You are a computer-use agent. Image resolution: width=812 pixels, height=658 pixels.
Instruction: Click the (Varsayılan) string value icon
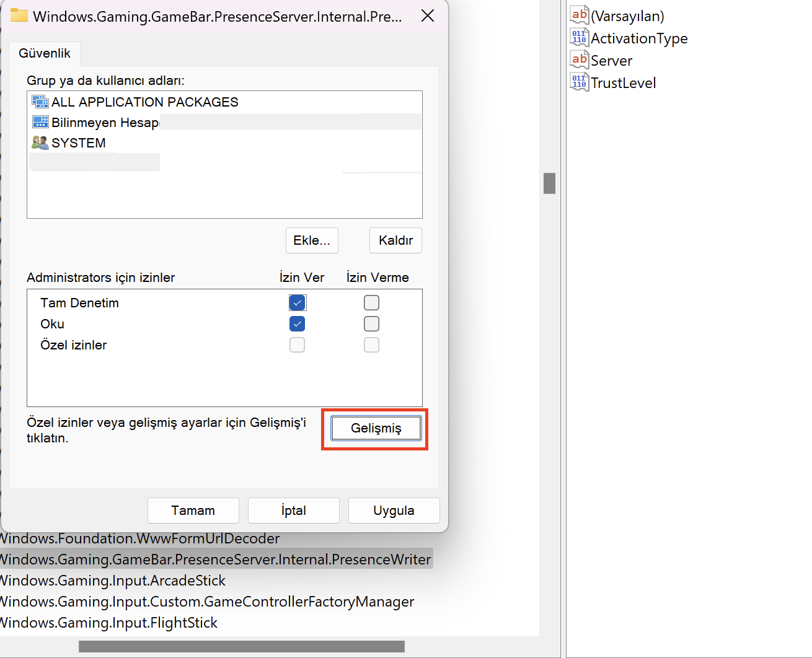(579, 15)
